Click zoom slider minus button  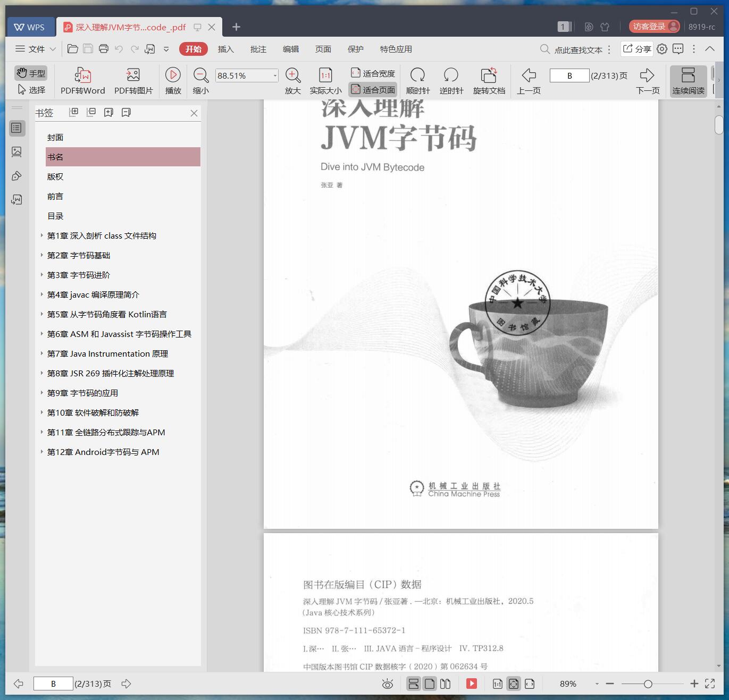pos(610,684)
